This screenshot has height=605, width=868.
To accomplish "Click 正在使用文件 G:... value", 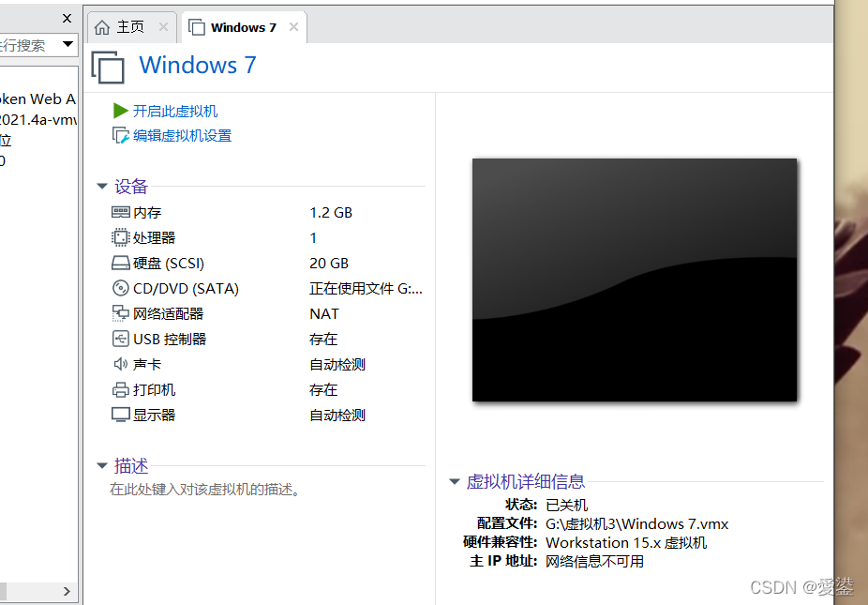I will click(x=366, y=288).
